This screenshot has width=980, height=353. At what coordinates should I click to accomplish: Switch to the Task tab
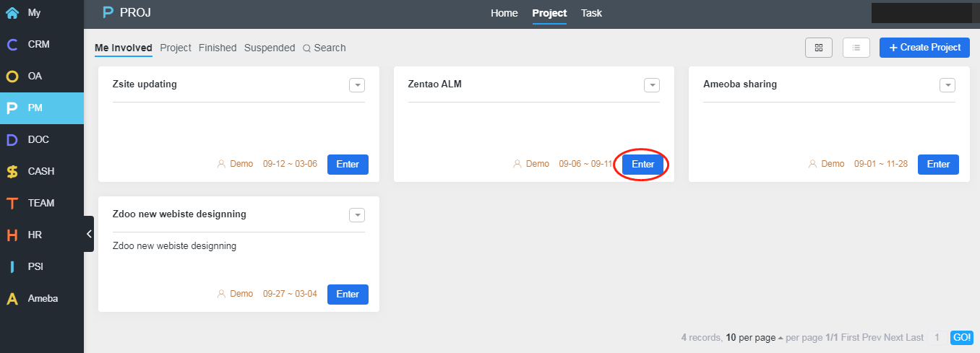tap(591, 13)
